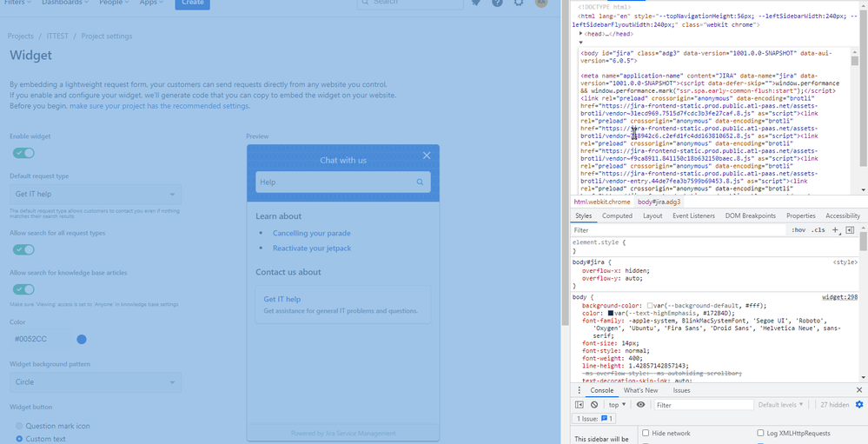Switch to the DOM Breakpoints tab

(751, 215)
